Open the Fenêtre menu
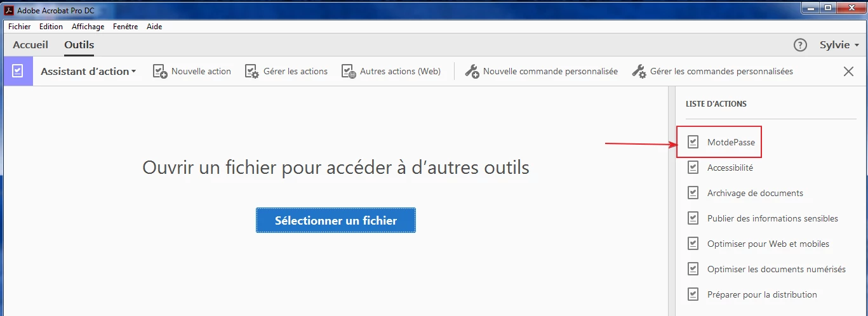868x316 pixels. pos(126,27)
